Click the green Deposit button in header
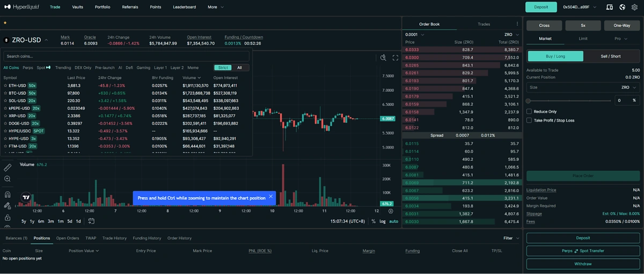 [541, 7]
